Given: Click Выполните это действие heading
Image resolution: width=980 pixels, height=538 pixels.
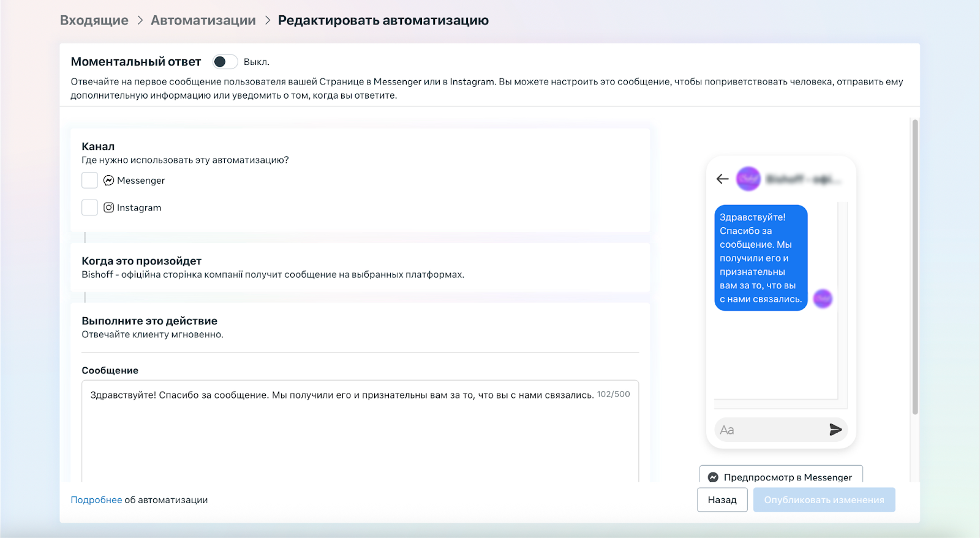Looking at the screenshot, I should [149, 321].
